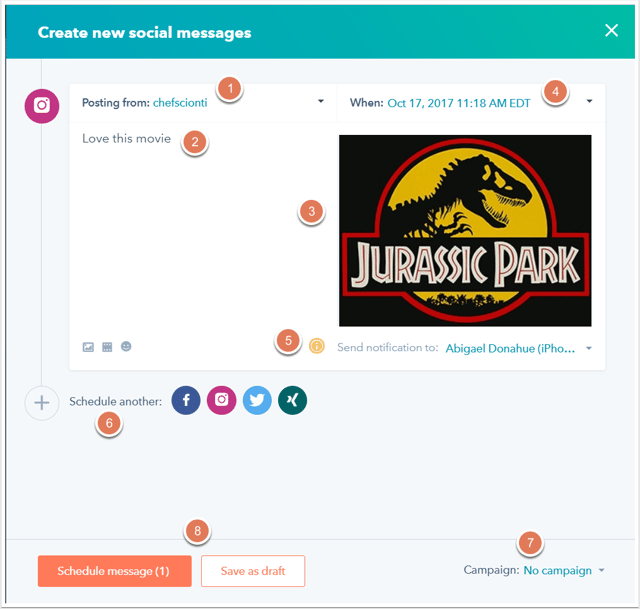Schedule another Xing message
Screen dimensions: 640x609
[x=292, y=400]
